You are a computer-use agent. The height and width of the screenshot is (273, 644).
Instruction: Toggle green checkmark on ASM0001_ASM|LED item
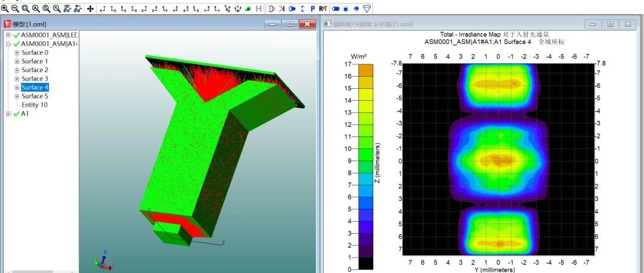[16, 35]
